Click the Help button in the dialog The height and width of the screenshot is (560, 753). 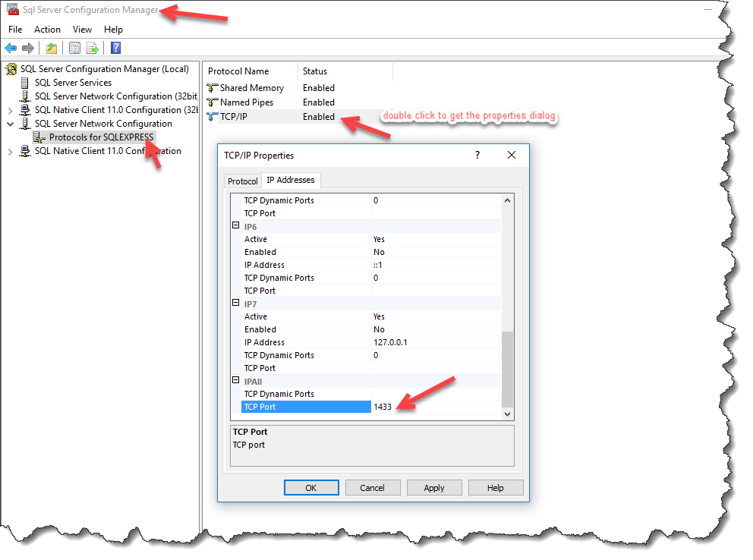click(495, 488)
